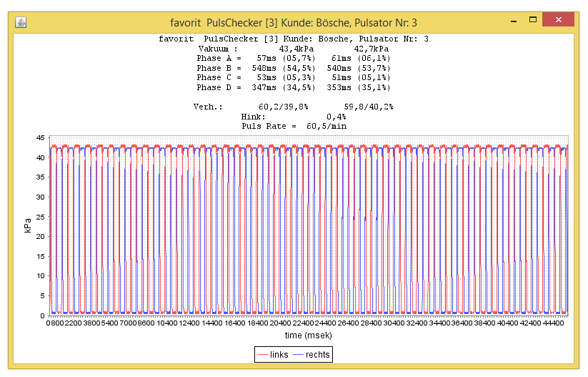Click the 'kPa' vertical axis label
Image resolution: width=588 pixels, height=377 pixels.
(28, 225)
